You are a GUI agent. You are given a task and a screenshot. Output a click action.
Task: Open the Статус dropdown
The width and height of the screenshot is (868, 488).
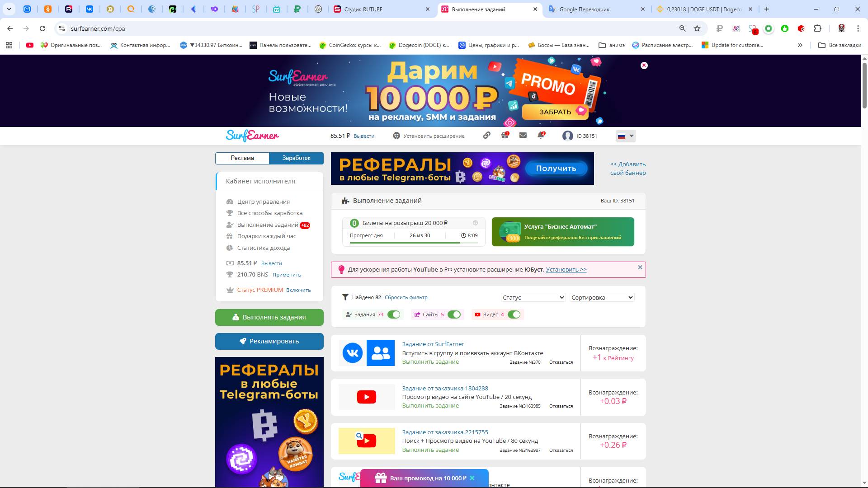tap(533, 297)
